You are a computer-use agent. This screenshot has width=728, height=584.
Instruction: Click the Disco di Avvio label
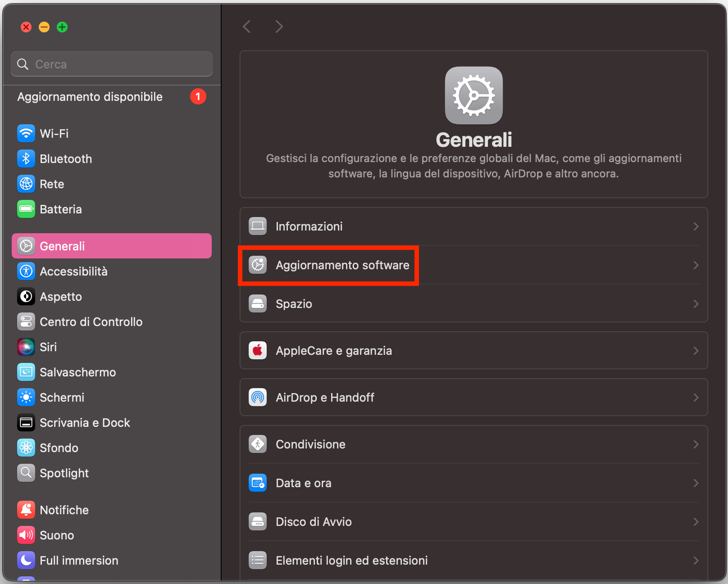point(314,522)
